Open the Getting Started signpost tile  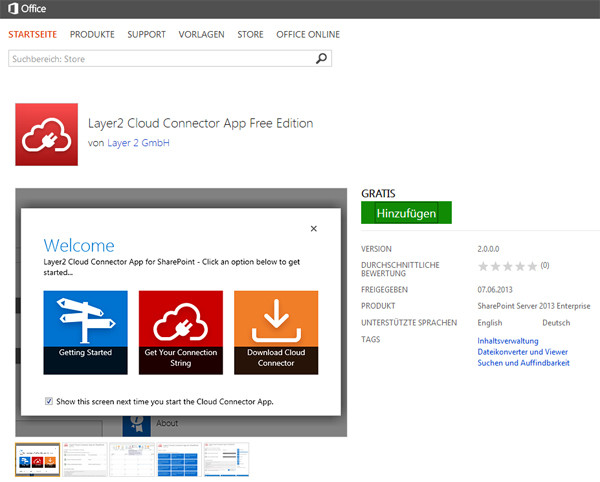click(85, 332)
